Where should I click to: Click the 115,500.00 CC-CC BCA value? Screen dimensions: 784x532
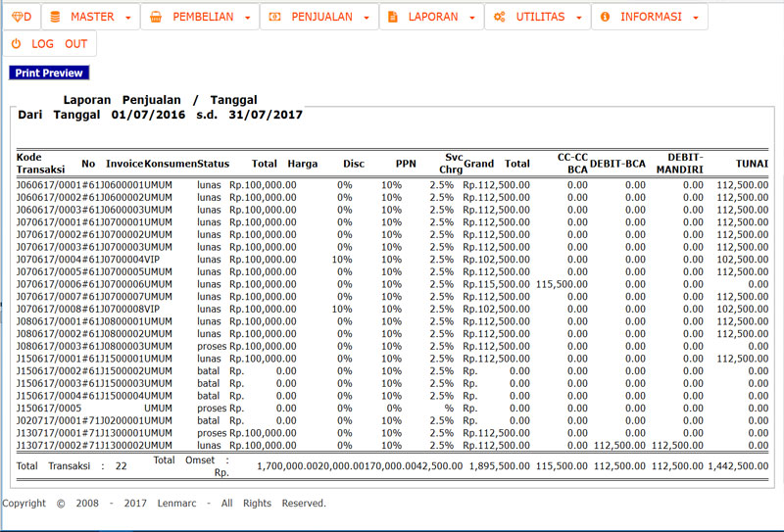pos(562,284)
